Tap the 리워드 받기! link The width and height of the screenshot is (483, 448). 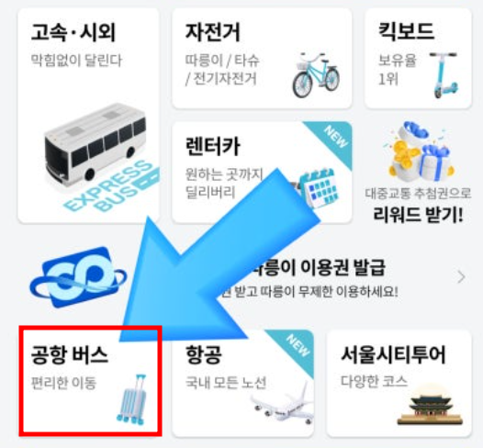(418, 215)
